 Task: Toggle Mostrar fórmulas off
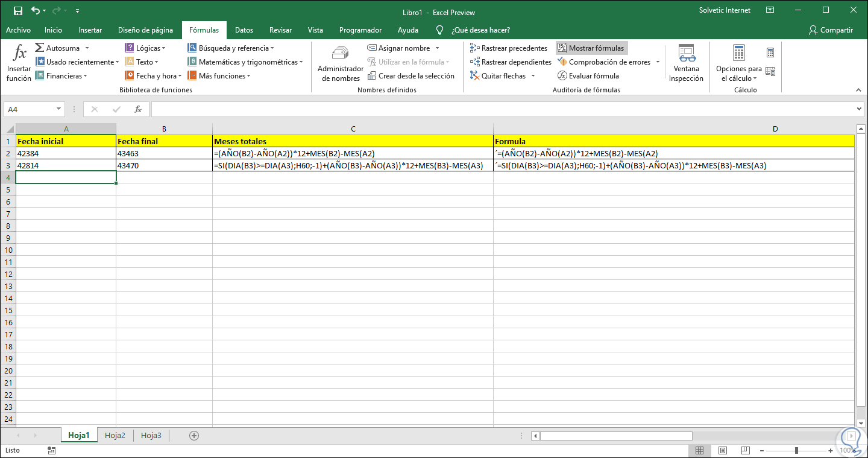(x=591, y=48)
